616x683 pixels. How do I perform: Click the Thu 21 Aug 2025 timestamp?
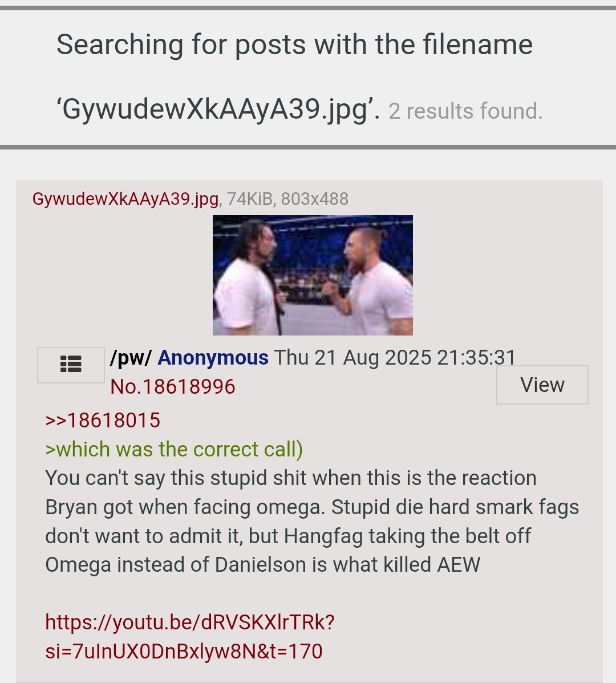pyautogui.click(x=395, y=358)
